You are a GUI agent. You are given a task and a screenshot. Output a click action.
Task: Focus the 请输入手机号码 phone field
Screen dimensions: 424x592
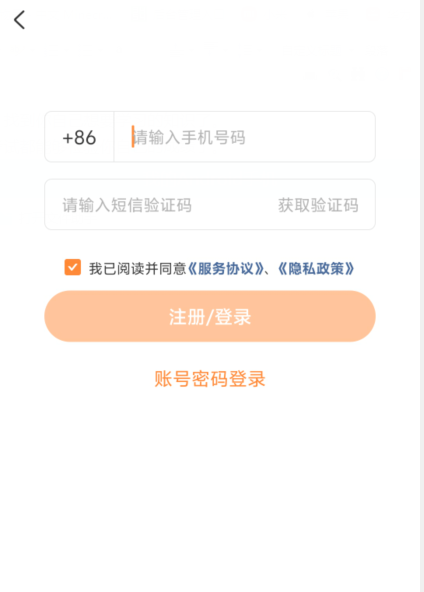tap(244, 137)
